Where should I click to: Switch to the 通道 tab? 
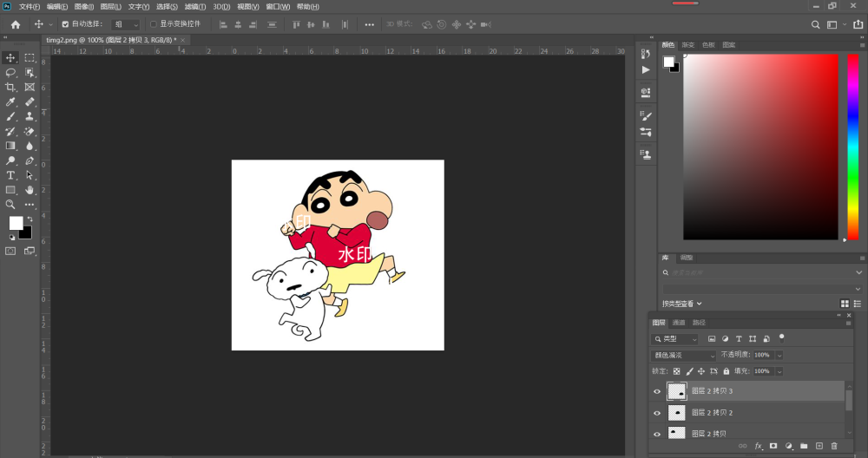pos(679,323)
